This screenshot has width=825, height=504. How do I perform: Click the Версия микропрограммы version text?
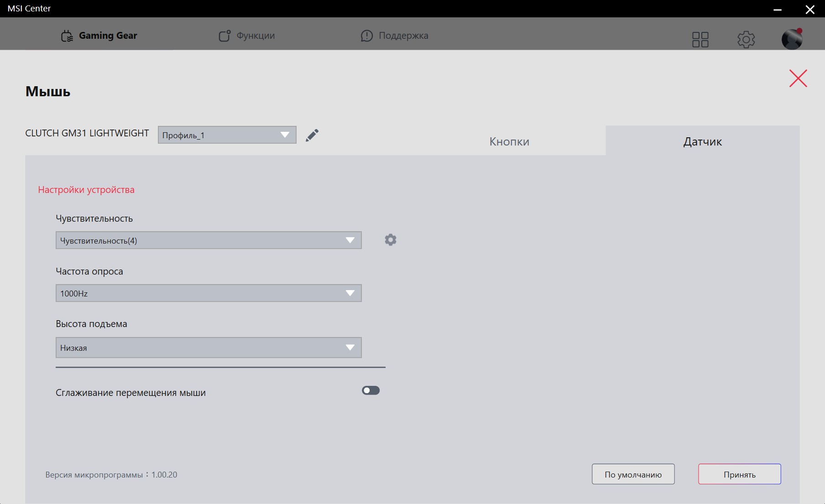(x=111, y=475)
